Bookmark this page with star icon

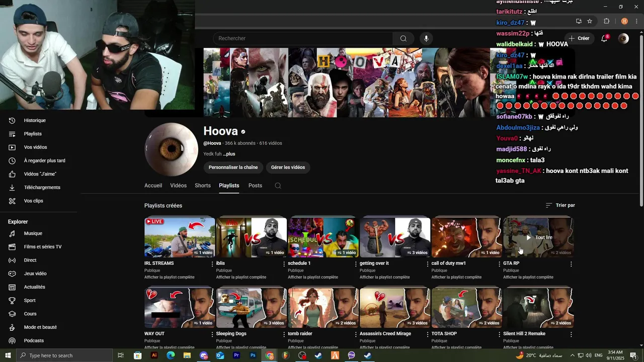tap(590, 21)
